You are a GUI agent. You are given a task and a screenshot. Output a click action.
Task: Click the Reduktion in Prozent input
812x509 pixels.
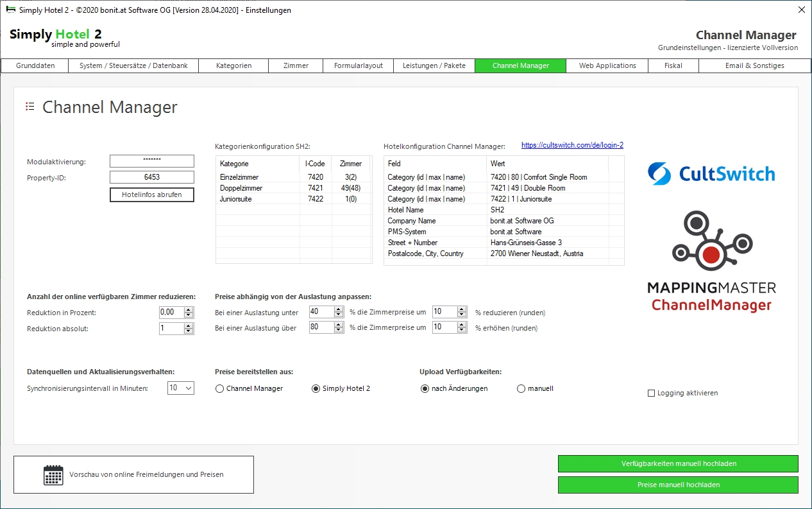click(171, 313)
